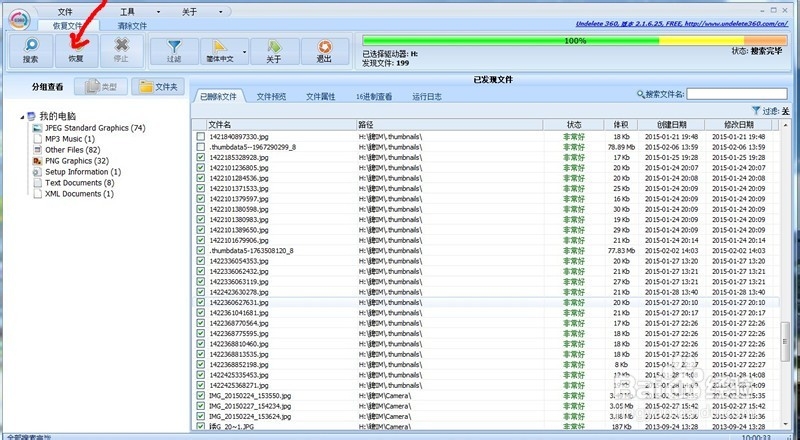This screenshot has width=800, height=440.
Task: Open the 工具 menu
Action: tap(128, 12)
